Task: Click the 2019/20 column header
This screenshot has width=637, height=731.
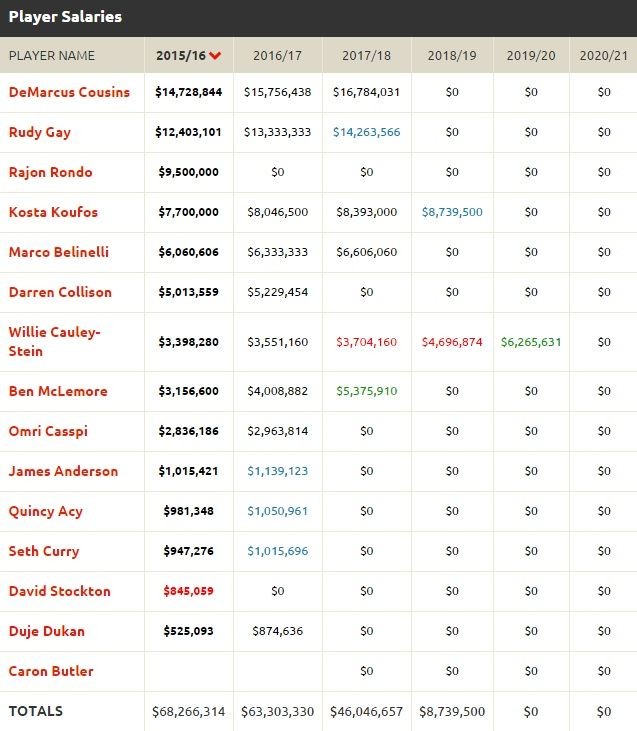Action: point(531,55)
